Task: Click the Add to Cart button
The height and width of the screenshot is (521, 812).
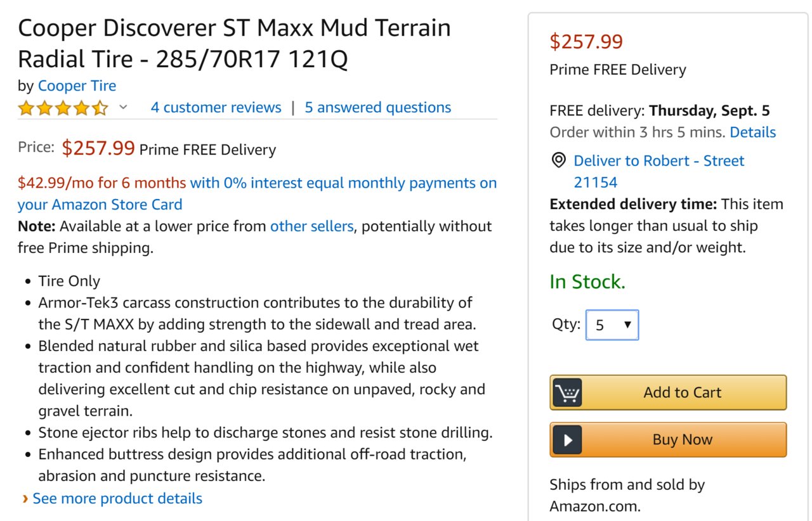Action: 668,392
